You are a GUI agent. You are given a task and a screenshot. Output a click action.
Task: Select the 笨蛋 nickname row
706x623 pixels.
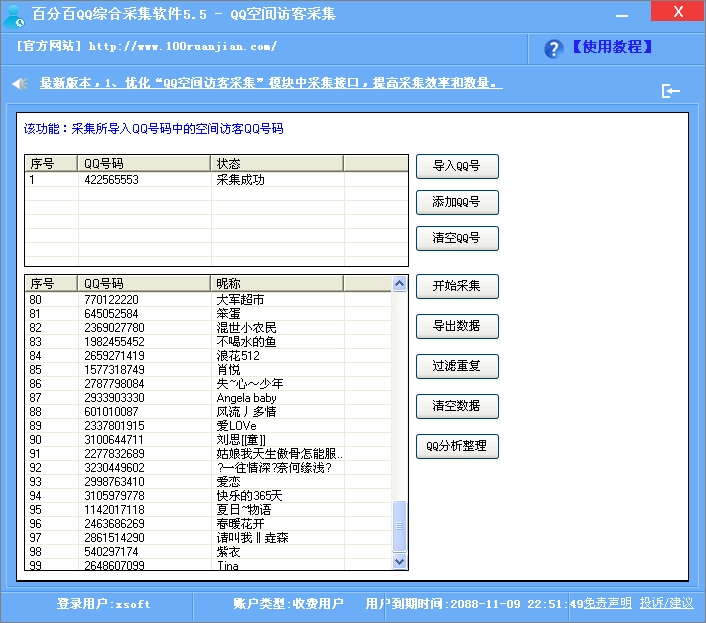[208, 314]
